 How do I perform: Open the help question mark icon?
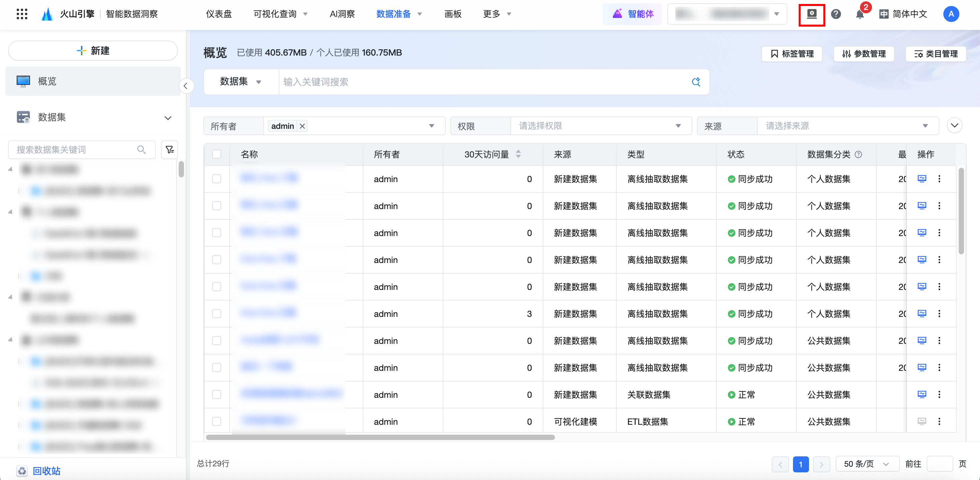pos(836,14)
